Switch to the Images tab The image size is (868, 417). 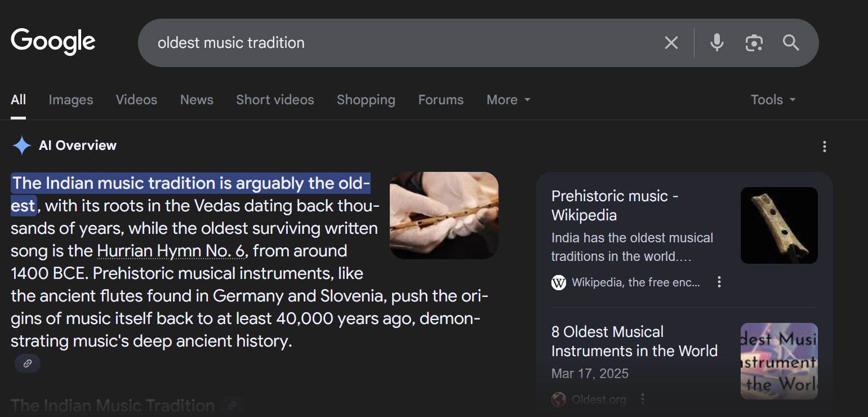point(71,100)
